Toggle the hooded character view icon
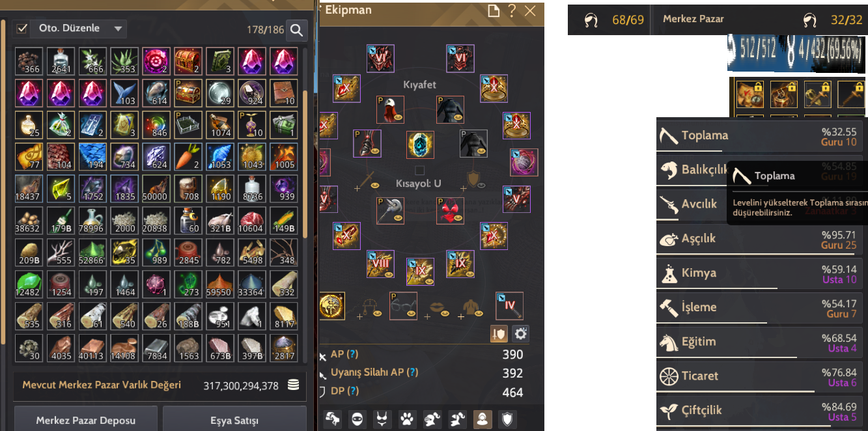 click(483, 419)
